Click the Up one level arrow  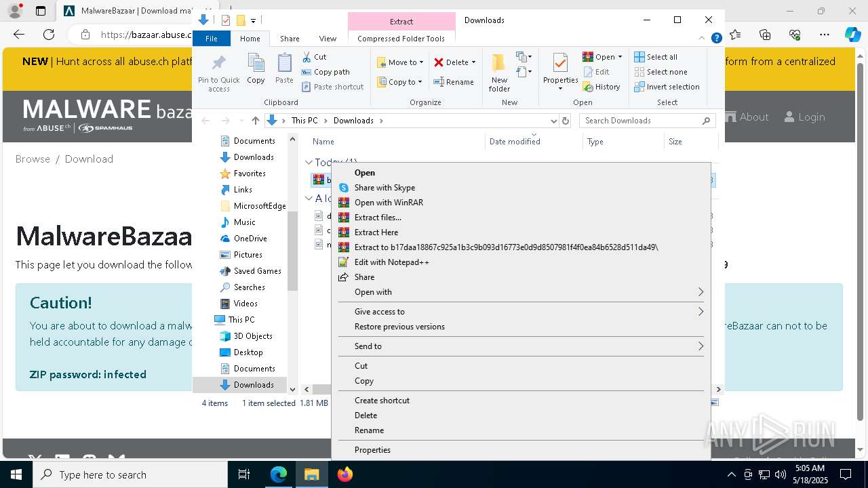pyautogui.click(x=255, y=121)
